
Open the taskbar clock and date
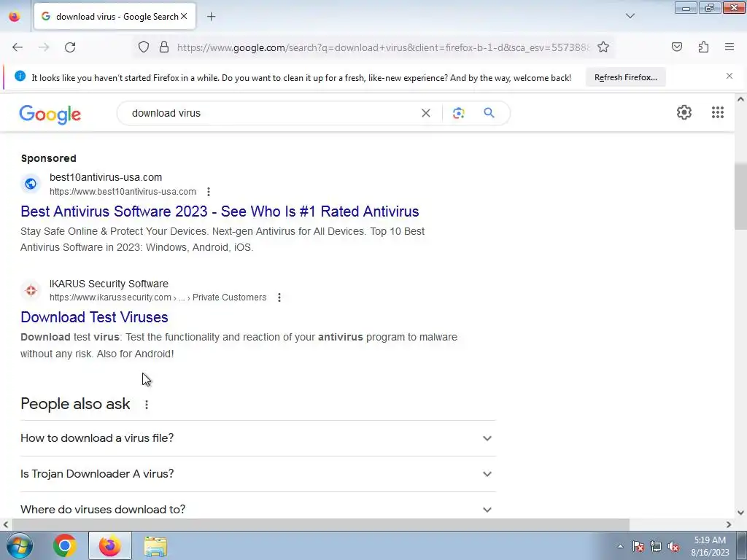pyautogui.click(x=710, y=546)
